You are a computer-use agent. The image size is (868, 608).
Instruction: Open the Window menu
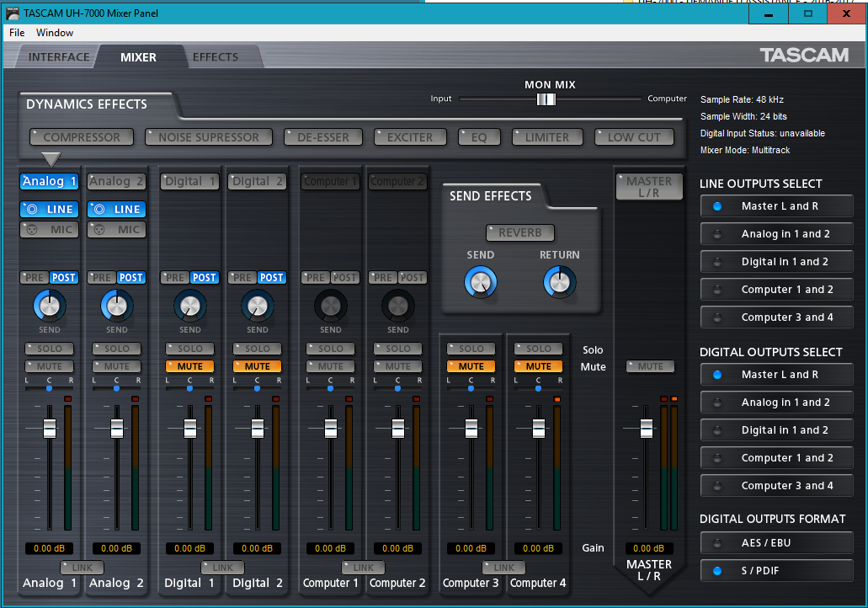tap(55, 33)
